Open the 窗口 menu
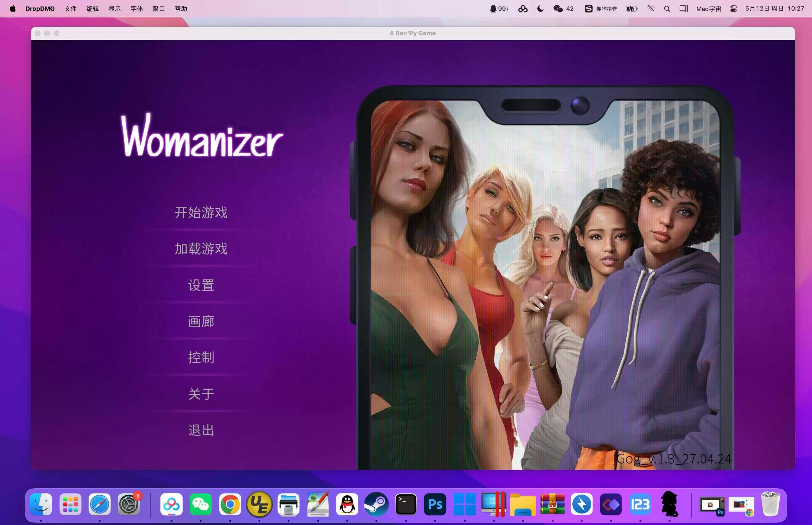 click(x=159, y=8)
